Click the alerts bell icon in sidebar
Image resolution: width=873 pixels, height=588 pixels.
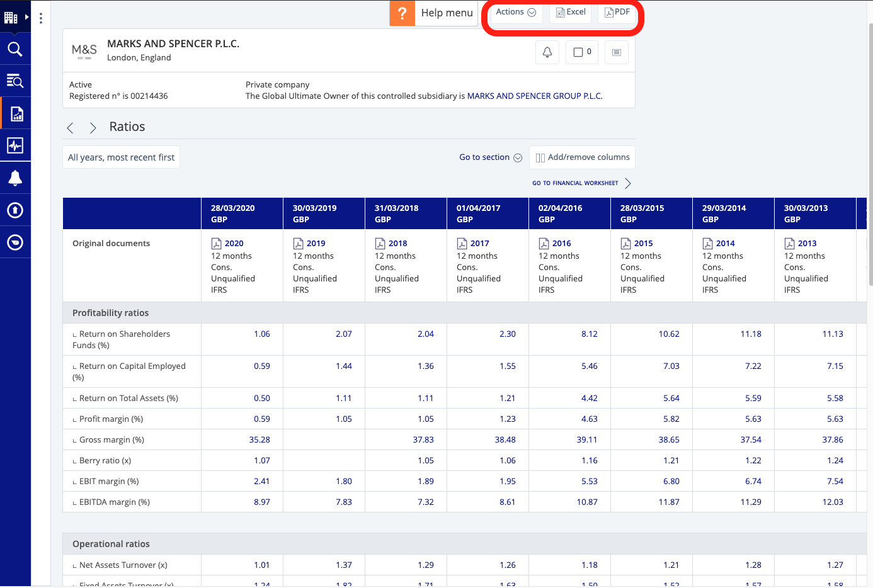[15, 178]
